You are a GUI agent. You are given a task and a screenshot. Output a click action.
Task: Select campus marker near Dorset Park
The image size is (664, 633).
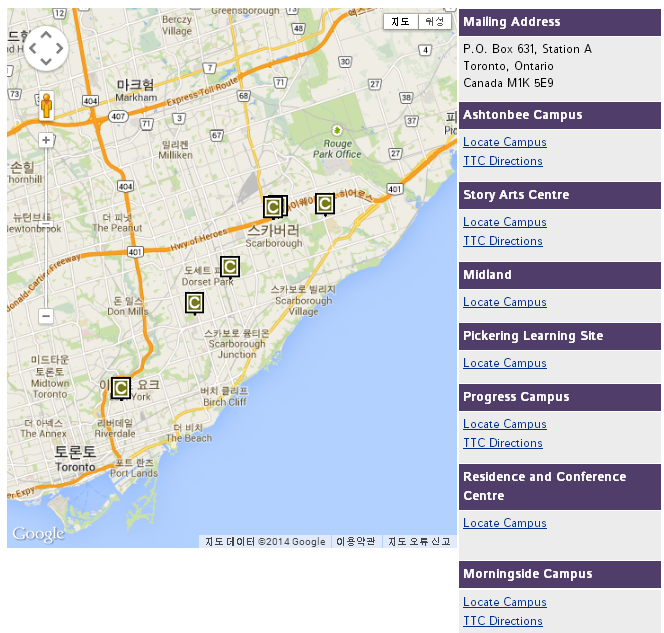[229, 266]
